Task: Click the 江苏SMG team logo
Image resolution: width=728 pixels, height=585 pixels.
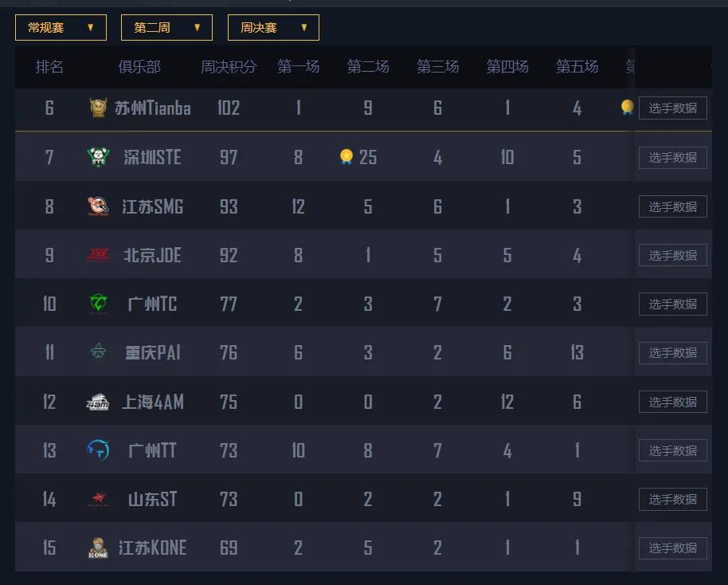Action: pos(98,206)
